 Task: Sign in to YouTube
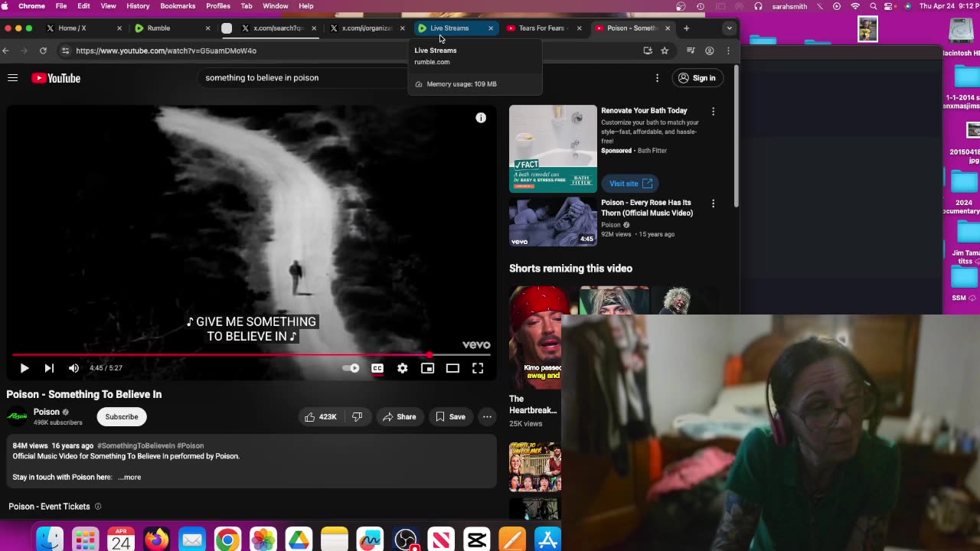(697, 78)
